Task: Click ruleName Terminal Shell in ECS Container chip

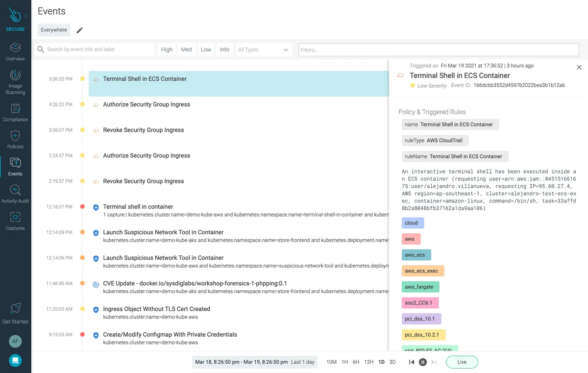Action: coord(455,156)
